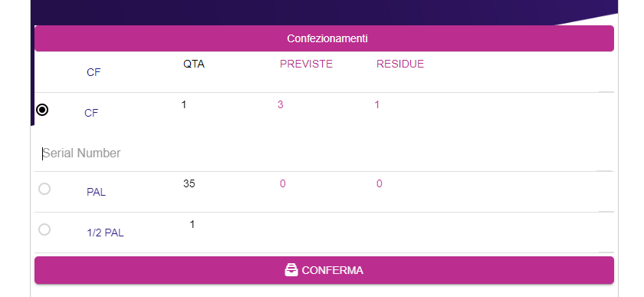The height and width of the screenshot is (297, 644).
Task: Select the CF radio button
Action: [42, 110]
